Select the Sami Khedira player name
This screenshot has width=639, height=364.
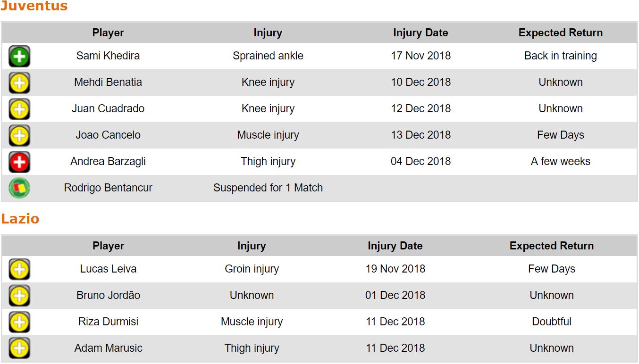(x=108, y=56)
